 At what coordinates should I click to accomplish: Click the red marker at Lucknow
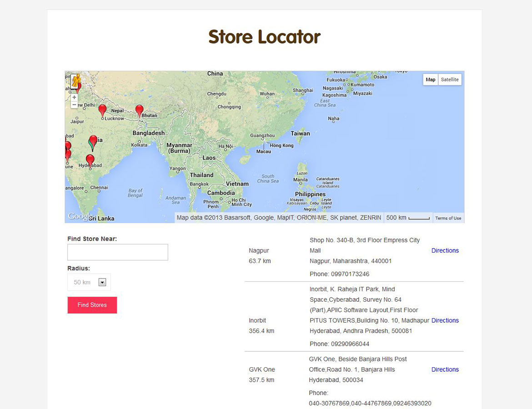click(102, 110)
